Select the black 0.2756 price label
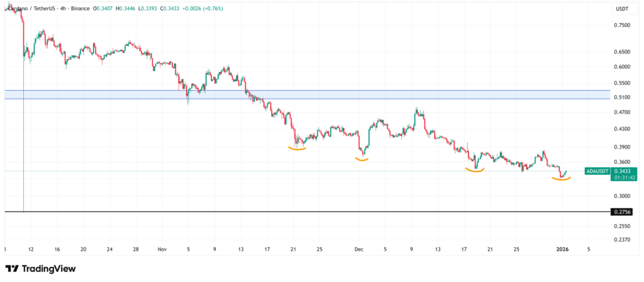Image resolution: width=644 pixels, height=282 pixels. pos(621,212)
